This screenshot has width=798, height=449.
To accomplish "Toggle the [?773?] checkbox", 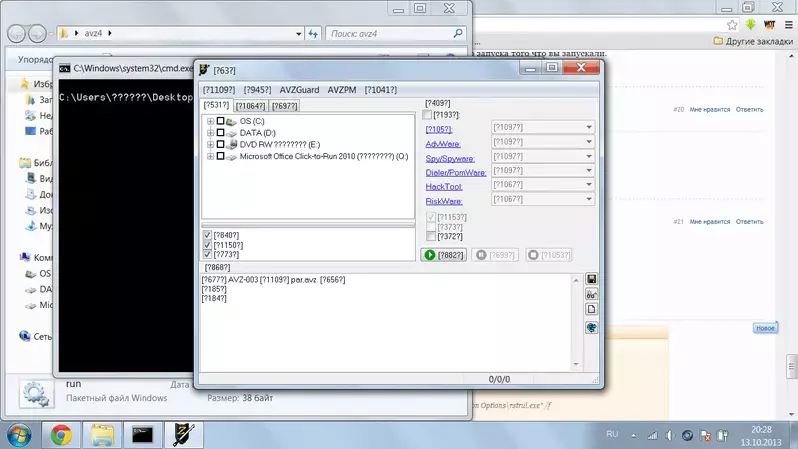I will pyautogui.click(x=207, y=254).
